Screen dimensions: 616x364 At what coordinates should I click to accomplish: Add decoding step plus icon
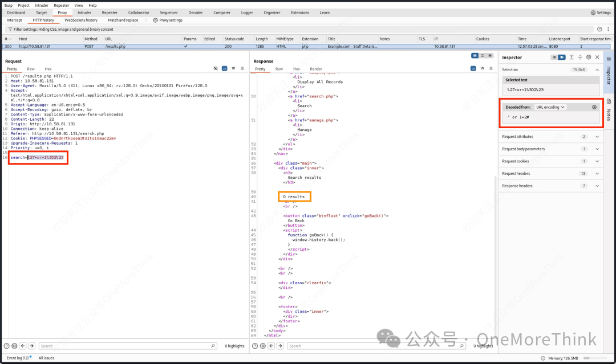tap(594, 107)
